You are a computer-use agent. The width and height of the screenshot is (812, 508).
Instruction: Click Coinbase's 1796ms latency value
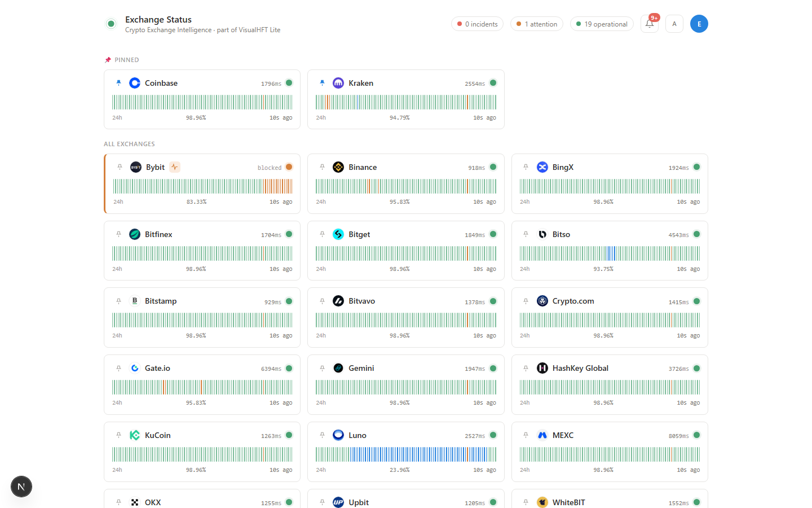click(x=271, y=84)
